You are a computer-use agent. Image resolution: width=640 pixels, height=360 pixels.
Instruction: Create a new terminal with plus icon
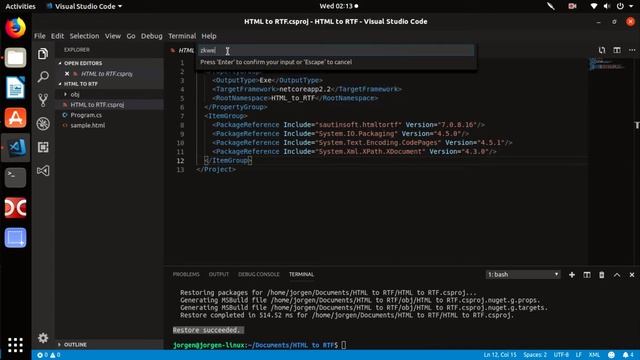click(x=572, y=275)
